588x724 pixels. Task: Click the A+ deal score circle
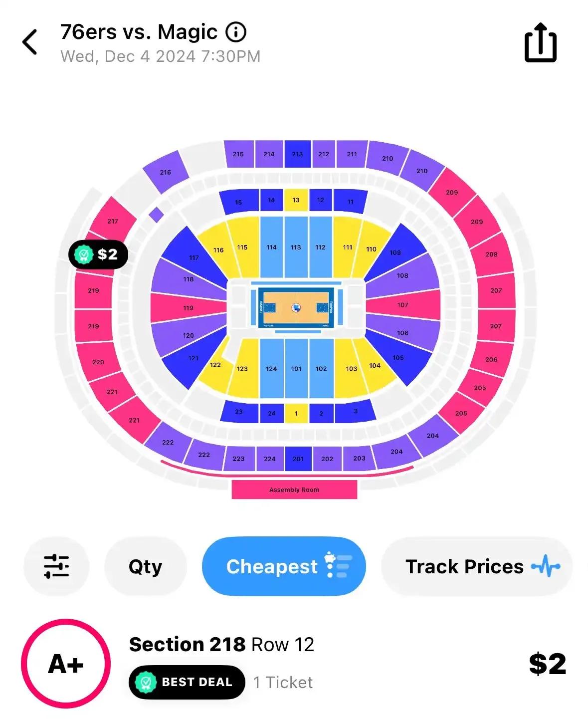pyautogui.click(x=66, y=664)
